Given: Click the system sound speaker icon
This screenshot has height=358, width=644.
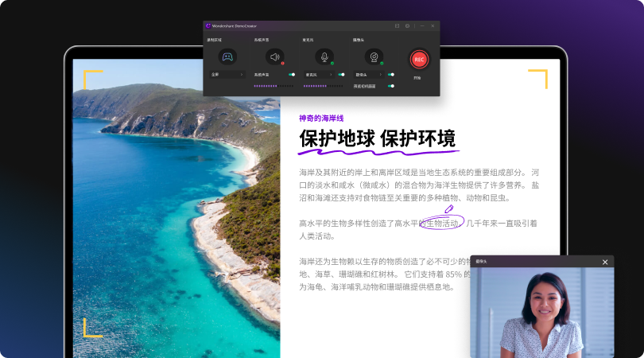Looking at the screenshot, I should tap(275, 56).
